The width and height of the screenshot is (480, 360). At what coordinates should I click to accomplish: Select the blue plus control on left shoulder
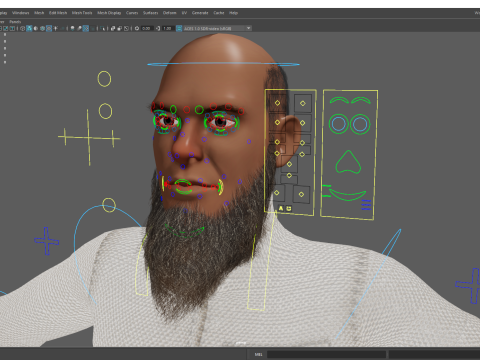click(47, 241)
